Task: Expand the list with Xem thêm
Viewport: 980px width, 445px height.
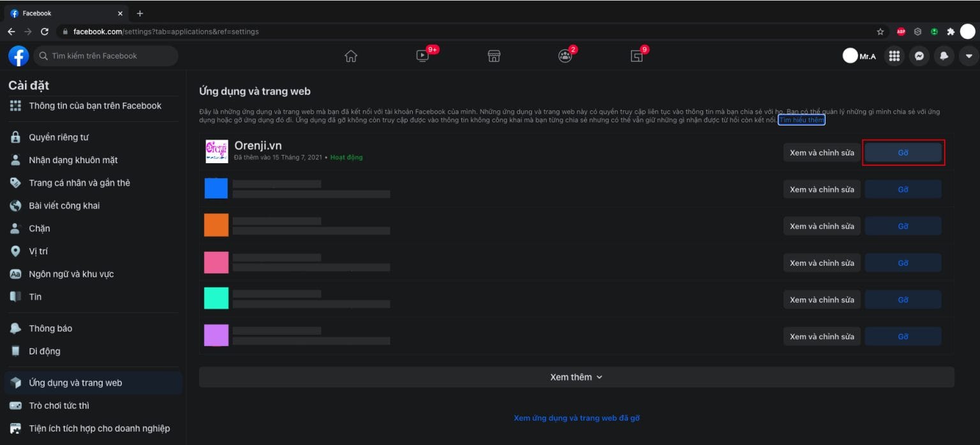Action: (x=576, y=377)
